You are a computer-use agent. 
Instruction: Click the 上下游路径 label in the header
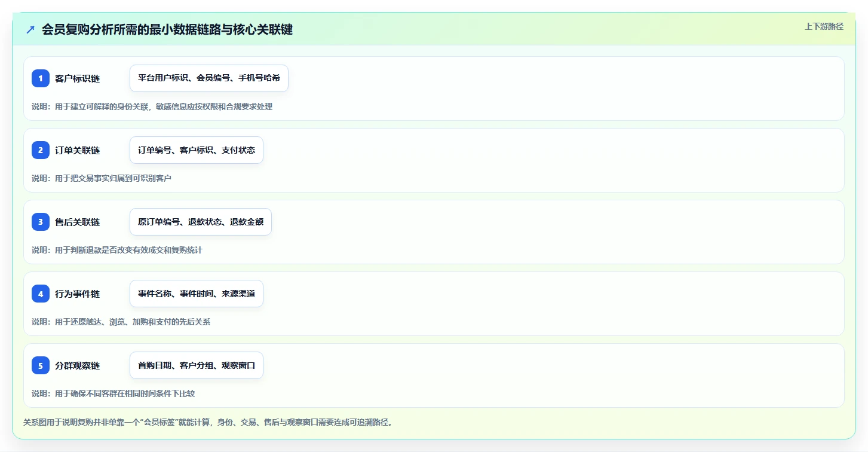[824, 26]
